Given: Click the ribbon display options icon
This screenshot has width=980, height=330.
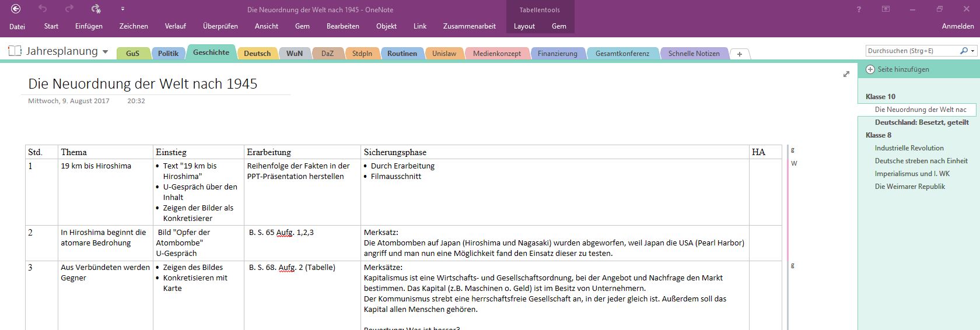Looking at the screenshot, I should [x=885, y=9].
